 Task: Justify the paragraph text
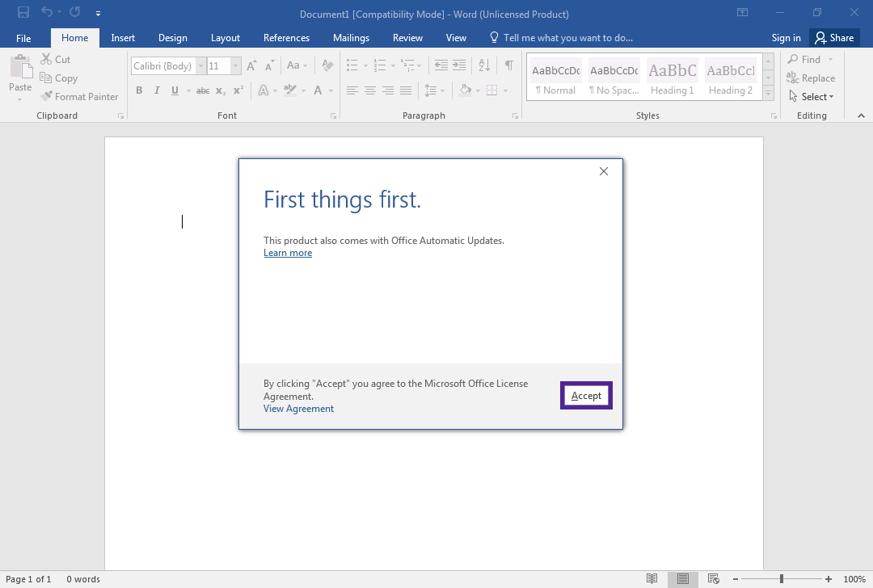[x=405, y=90]
